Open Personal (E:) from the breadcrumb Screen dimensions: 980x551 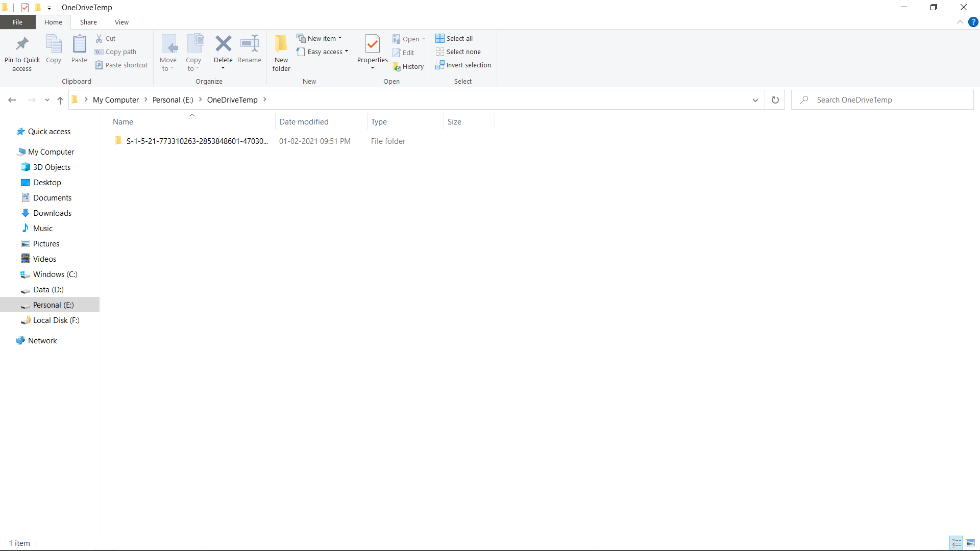(173, 99)
